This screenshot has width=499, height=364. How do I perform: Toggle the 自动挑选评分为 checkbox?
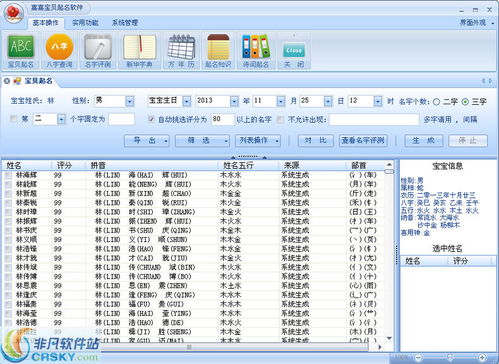(151, 119)
